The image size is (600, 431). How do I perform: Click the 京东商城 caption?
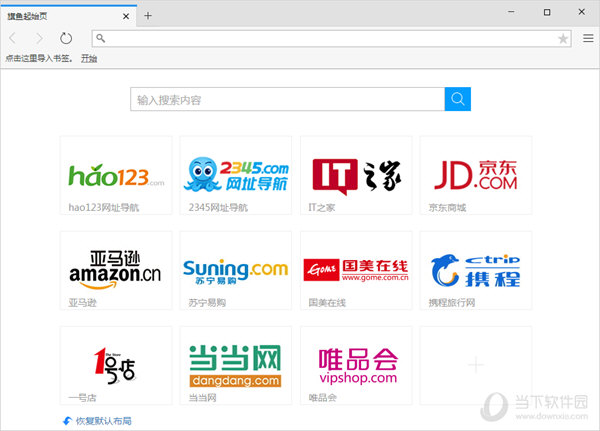point(447,207)
